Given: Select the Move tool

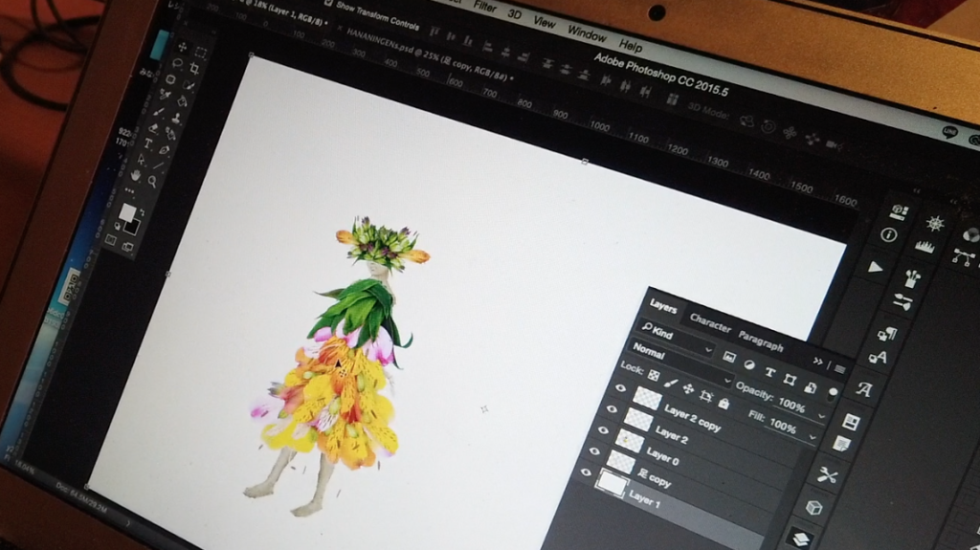Looking at the screenshot, I should pos(183,47).
